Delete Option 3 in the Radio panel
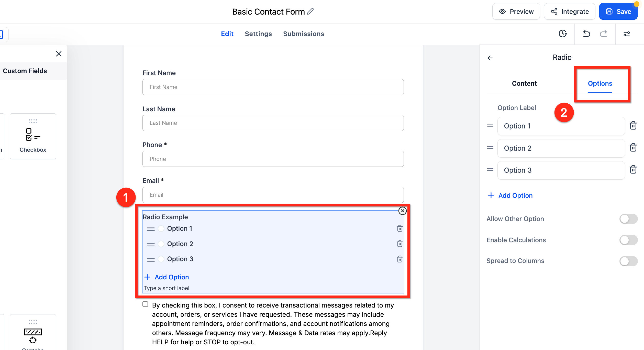 pyautogui.click(x=633, y=170)
